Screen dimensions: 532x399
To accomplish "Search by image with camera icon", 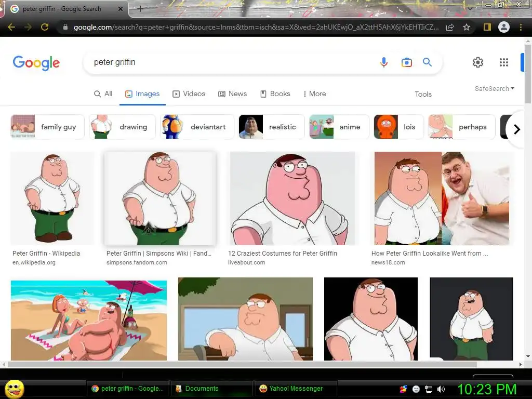I will click(406, 62).
